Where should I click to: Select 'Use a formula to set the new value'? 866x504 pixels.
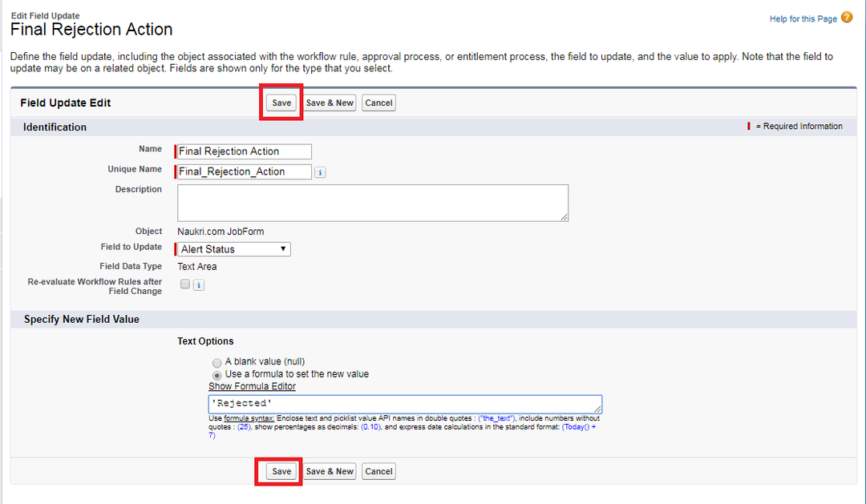click(x=216, y=374)
